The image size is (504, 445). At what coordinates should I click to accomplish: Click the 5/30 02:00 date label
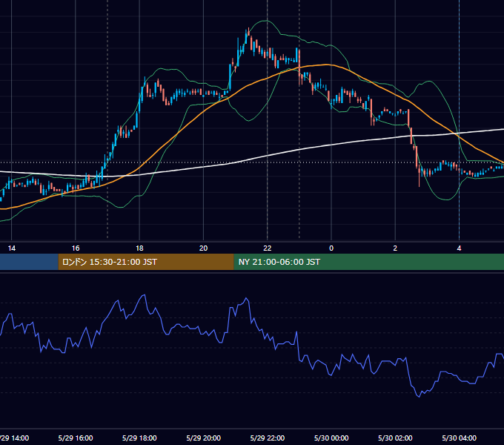(x=395, y=438)
